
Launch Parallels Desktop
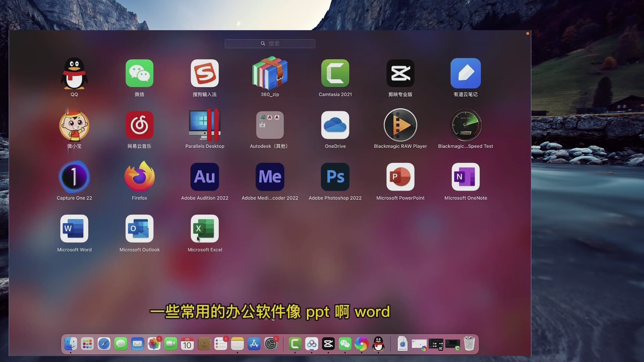pos(205,125)
